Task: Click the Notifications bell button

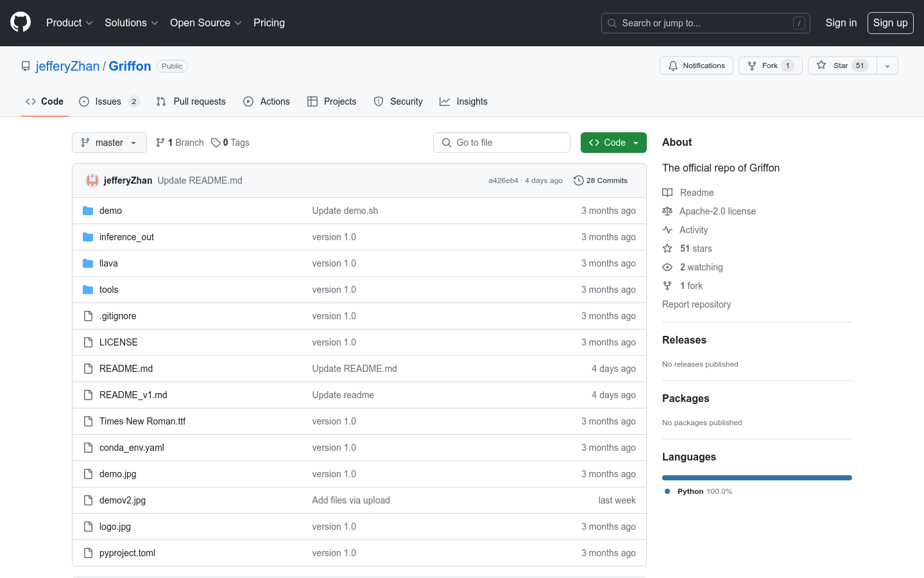Action: coord(696,66)
